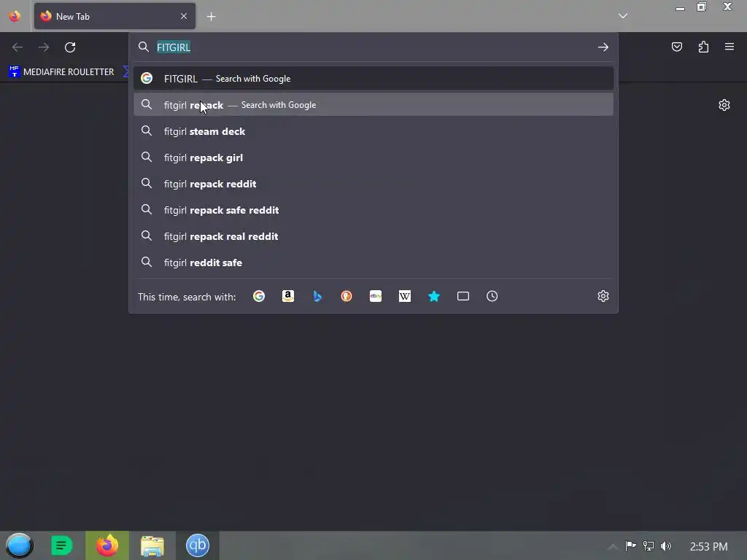Image resolution: width=747 pixels, height=560 pixels.
Task: Open the green notes app in taskbar
Action: tap(61, 545)
